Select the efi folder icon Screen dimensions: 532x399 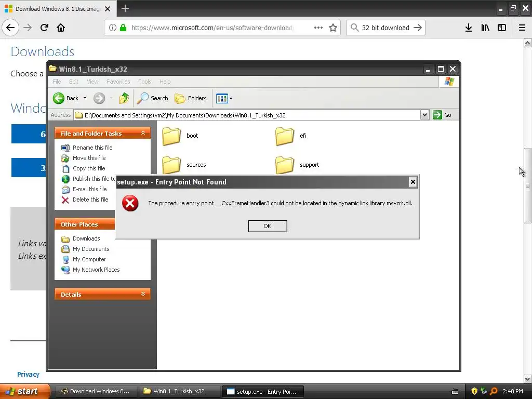pos(284,136)
